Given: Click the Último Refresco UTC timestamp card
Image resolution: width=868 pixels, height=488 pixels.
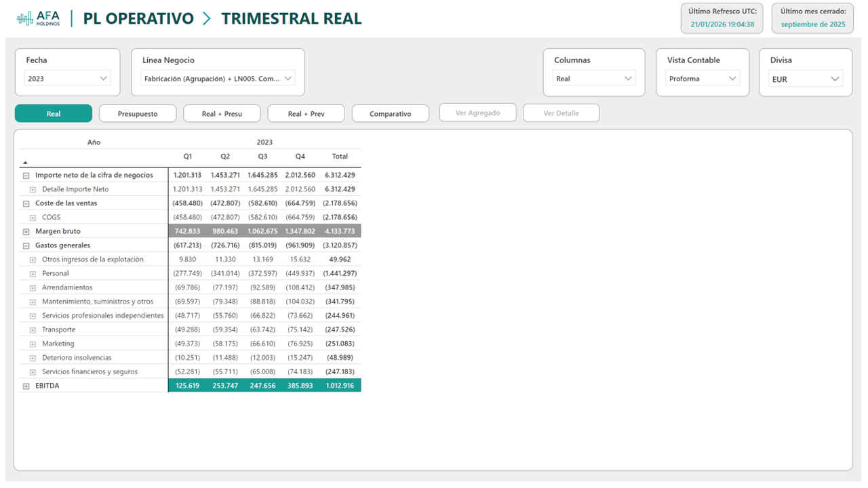Looking at the screenshot, I should [x=722, y=18].
